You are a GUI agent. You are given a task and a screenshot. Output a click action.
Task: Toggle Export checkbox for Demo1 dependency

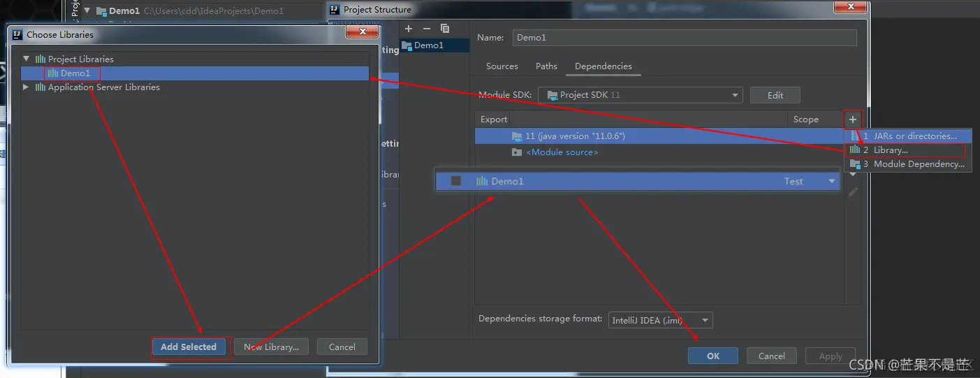[456, 181]
